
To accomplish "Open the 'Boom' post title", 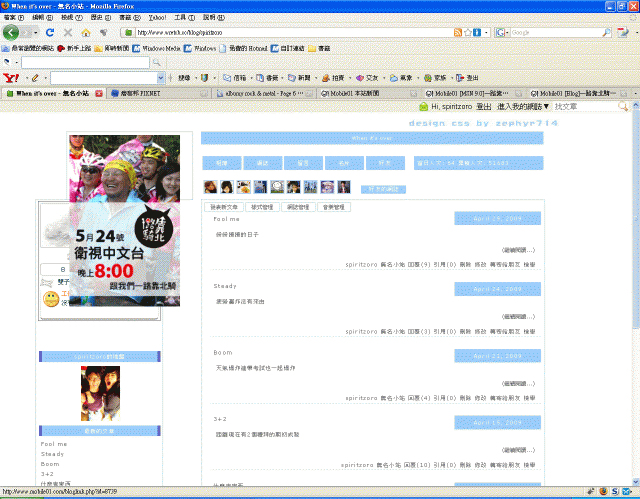I will [223, 353].
